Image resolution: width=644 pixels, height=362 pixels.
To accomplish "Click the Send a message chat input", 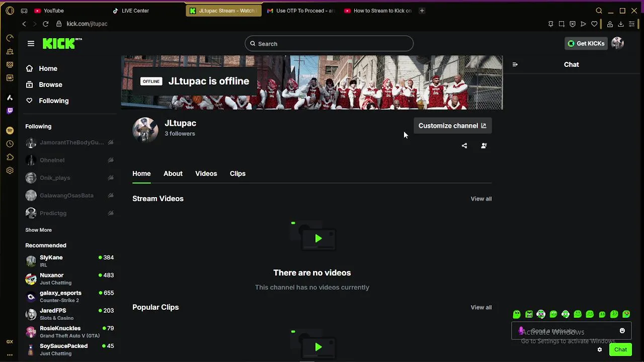I will tap(571, 331).
